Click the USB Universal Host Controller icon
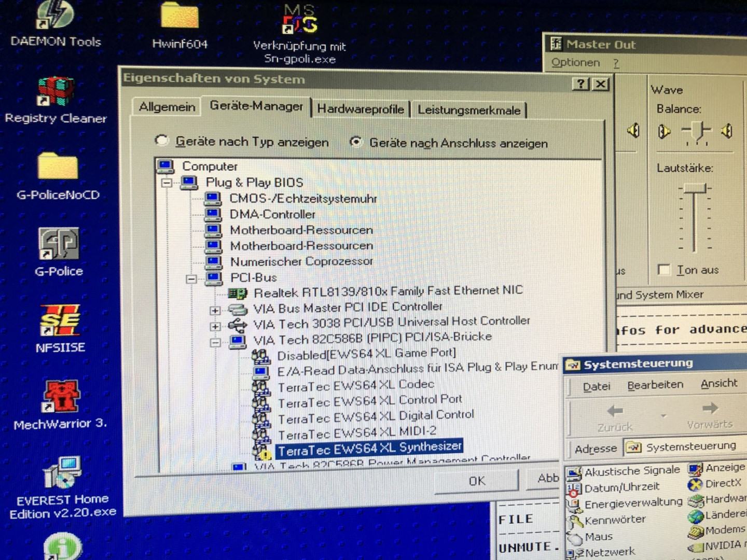Viewport: 747px width, 560px height. coord(238,326)
